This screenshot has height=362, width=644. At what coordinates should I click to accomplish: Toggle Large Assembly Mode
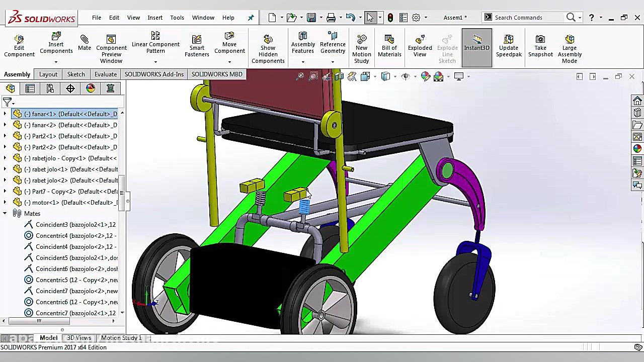coord(570,49)
